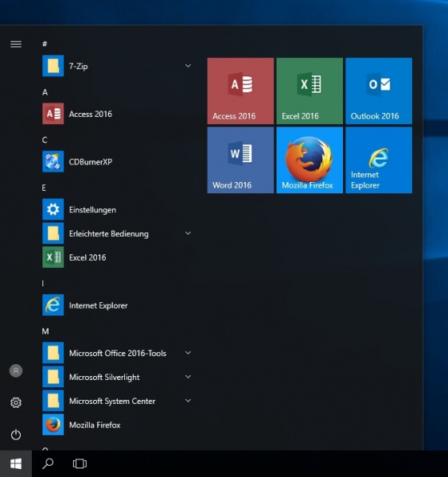Click the A letter header
Image resolution: width=448 pixels, height=477 pixels.
(45, 92)
